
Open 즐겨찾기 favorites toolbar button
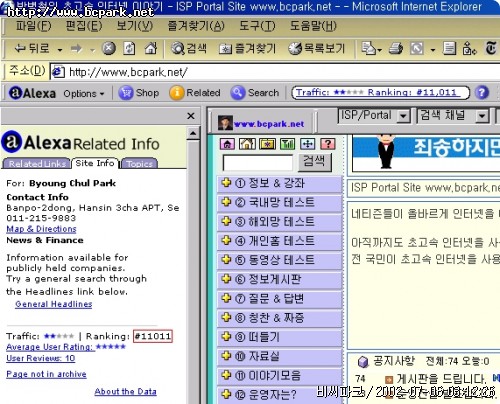pos(247,49)
